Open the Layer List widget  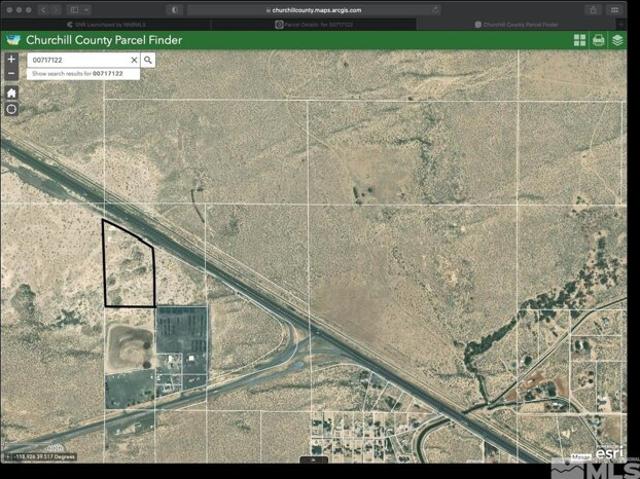[617, 40]
